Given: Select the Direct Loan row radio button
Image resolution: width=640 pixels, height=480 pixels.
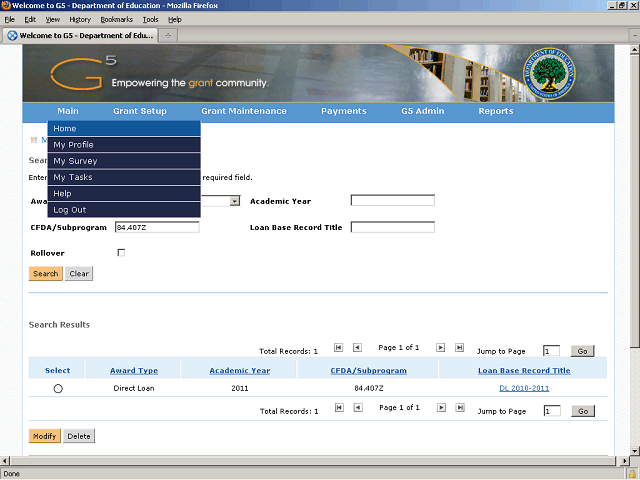Looking at the screenshot, I should click(x=58, y=389).
